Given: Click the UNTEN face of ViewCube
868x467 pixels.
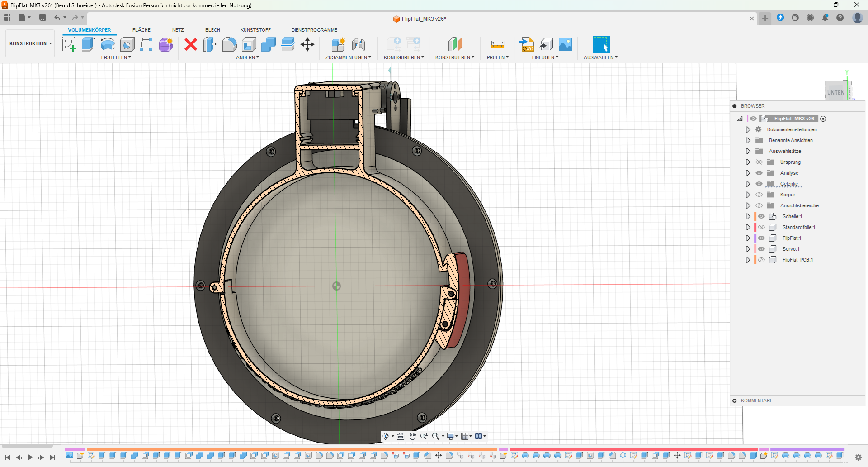Looking at the screenshot, I should 836,92.
